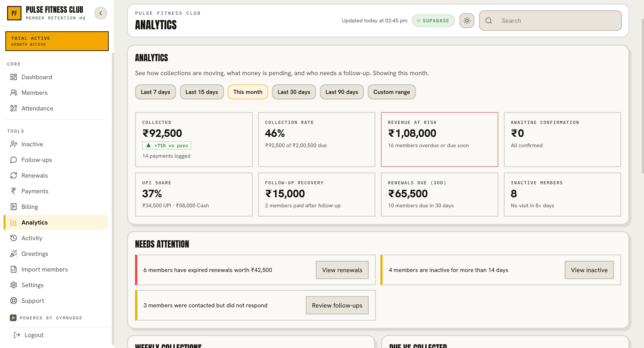Click the Inactive Members 8 card
This screenshot has width=644, height=348.
(x=562, y=195)
